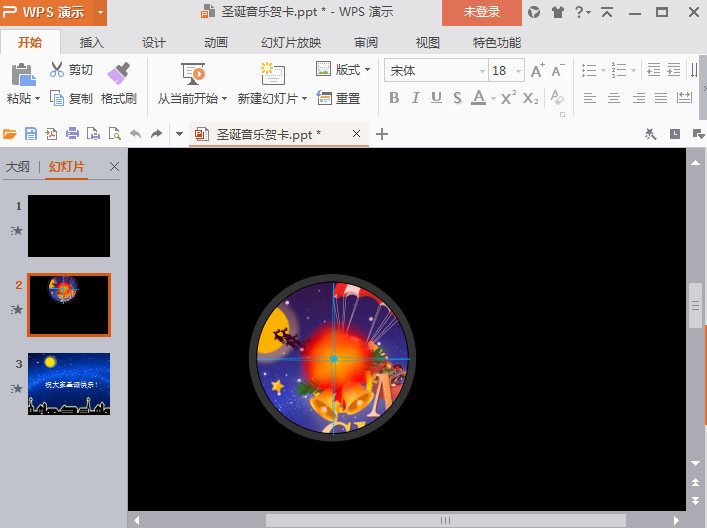
Task: Select slide 3 thumbnail in slide panel
Action: pyautogui.click(x=69, y=384)
